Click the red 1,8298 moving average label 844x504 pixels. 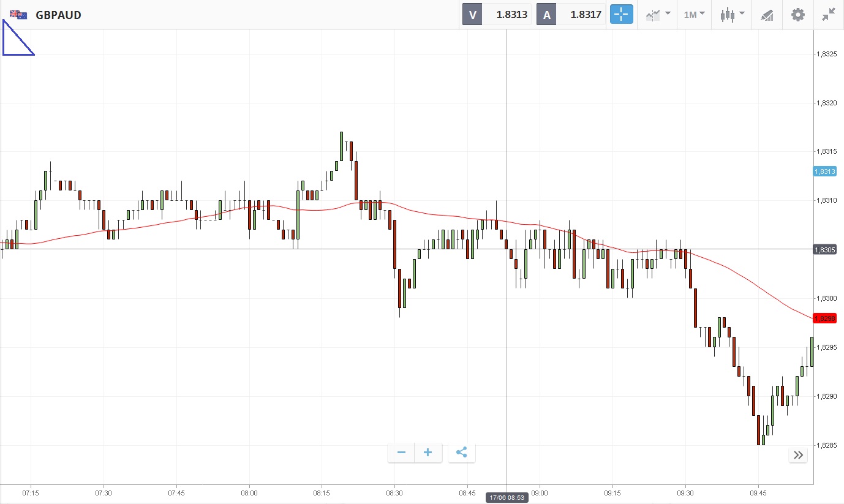(825, 318)
